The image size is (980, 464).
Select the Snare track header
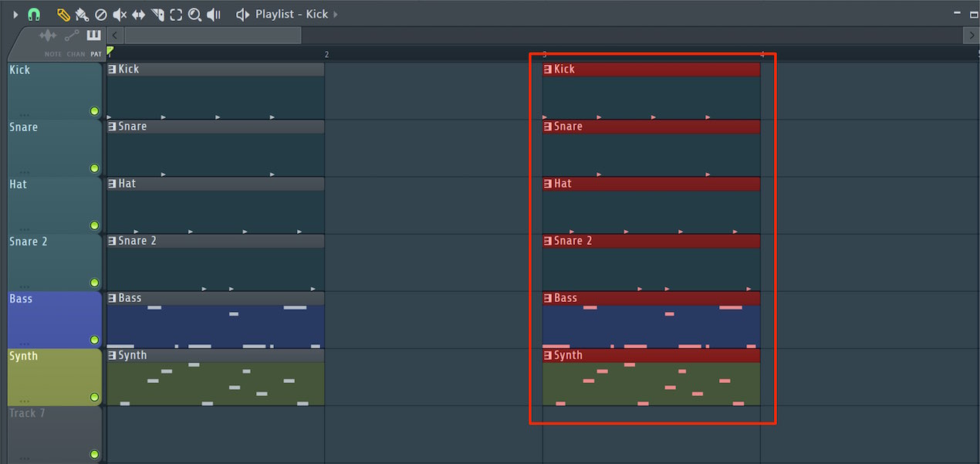pyautogui.click(x=55, y=147)
